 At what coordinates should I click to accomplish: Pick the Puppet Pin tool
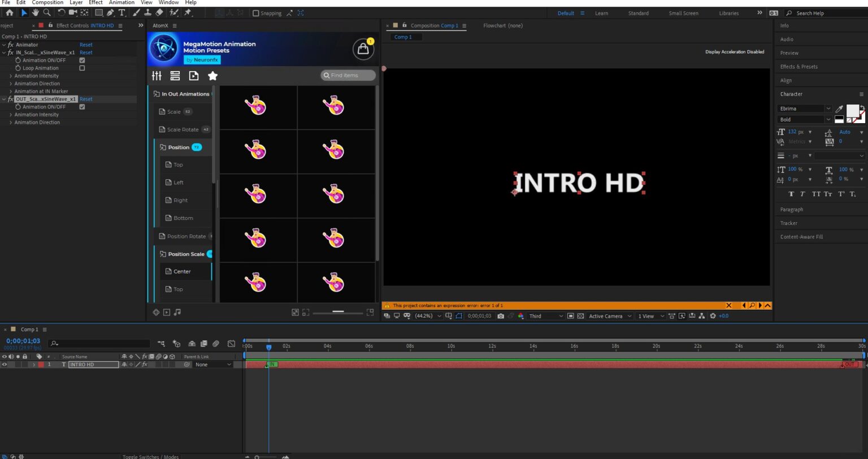(188, 12)
